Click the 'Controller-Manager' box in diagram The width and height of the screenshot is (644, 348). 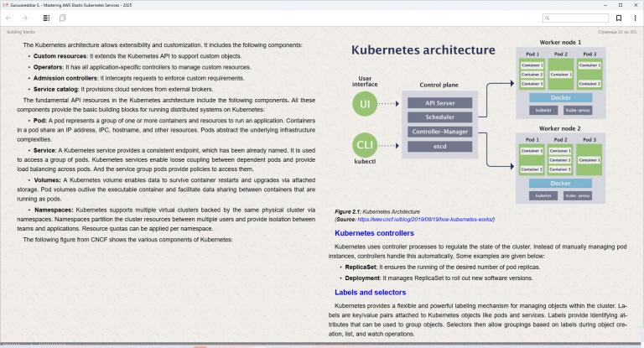(x=440, y=132)
